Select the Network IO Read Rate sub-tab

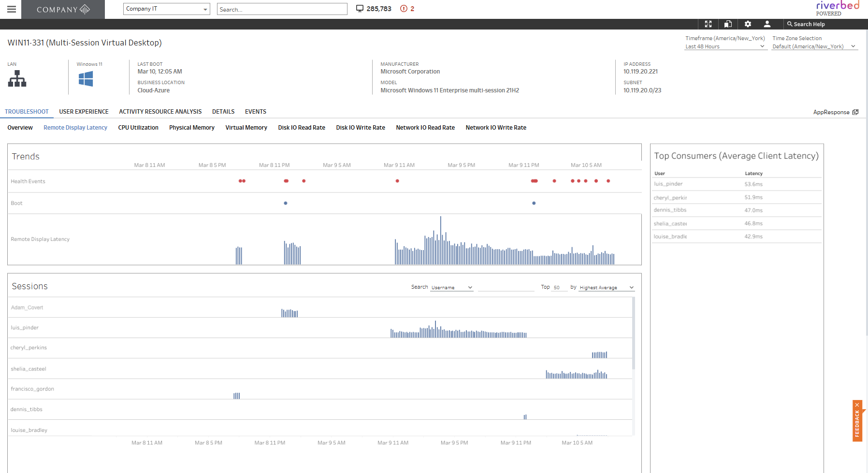click(x=425, y=128)
